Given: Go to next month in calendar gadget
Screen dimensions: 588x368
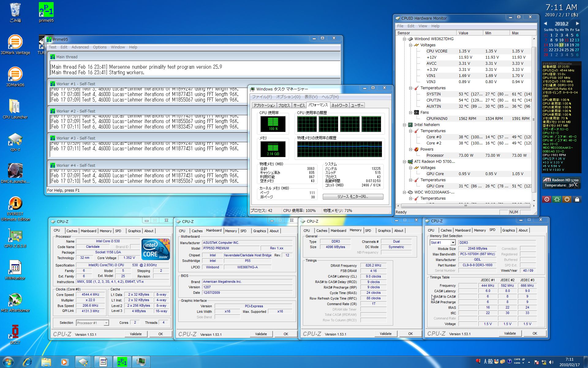Looking at the screenshot, I should (577, 24).
